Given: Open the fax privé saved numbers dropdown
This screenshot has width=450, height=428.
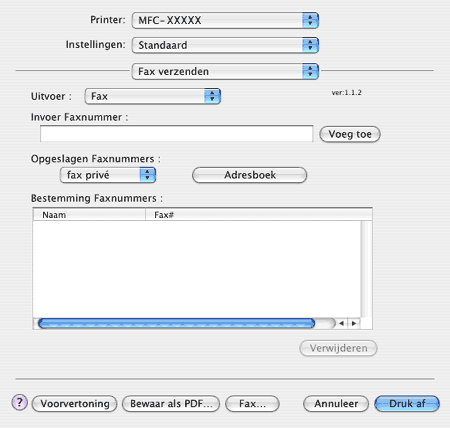Looking at the screenshot, I should point(108,175).
